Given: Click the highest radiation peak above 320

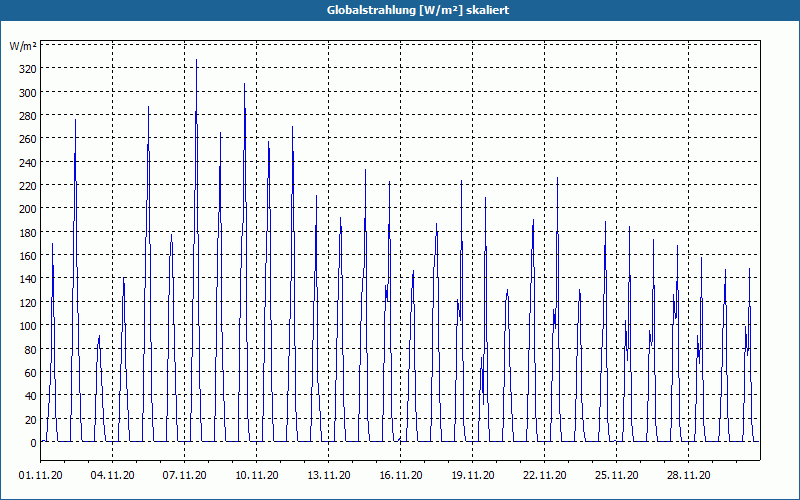Looking at the screenshot, I should tap(196, 60).
